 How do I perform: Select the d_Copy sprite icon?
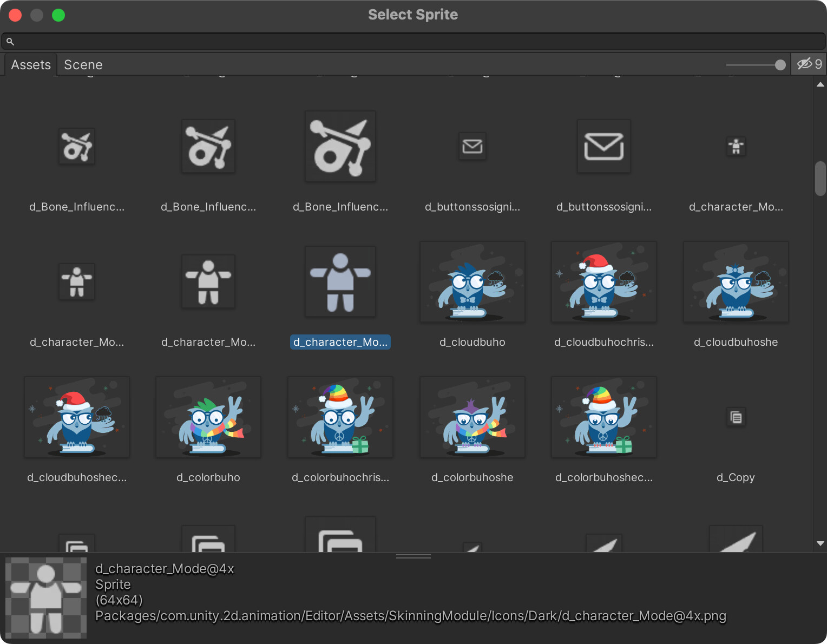[x=736, y=417]
